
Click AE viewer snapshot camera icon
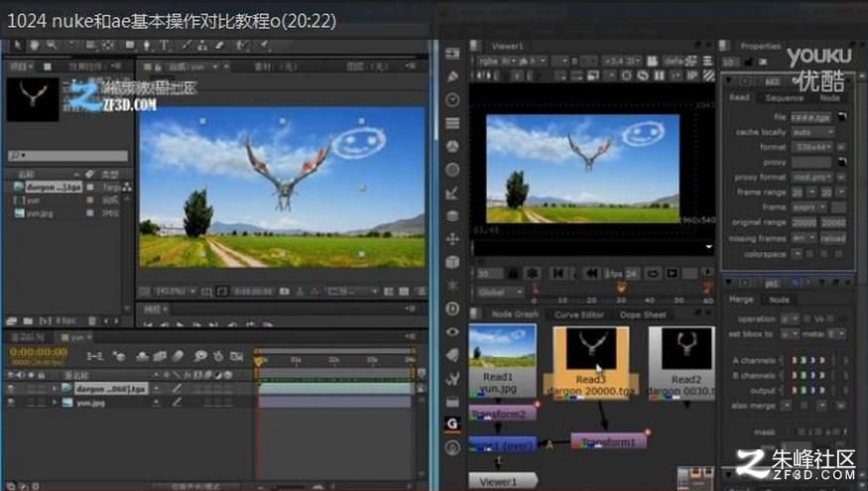pyautogui.click(x=284, y=292)
